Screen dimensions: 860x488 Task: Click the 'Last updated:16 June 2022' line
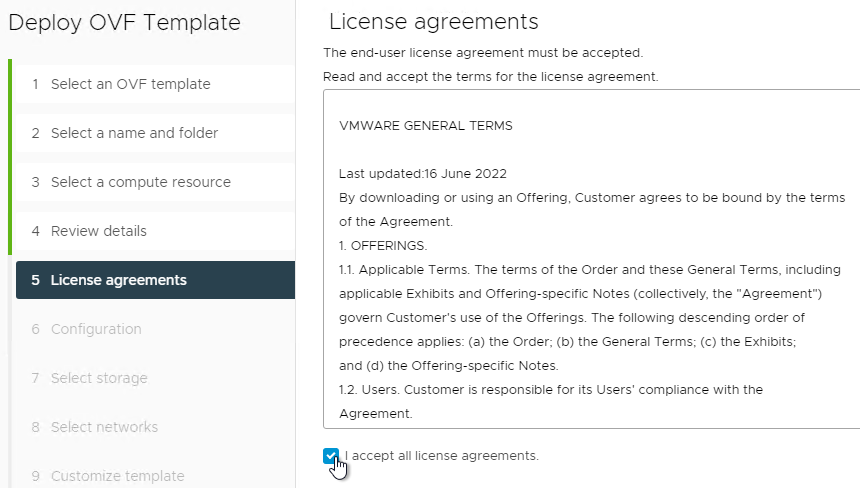pyautogui.click(x=423, y=174)
